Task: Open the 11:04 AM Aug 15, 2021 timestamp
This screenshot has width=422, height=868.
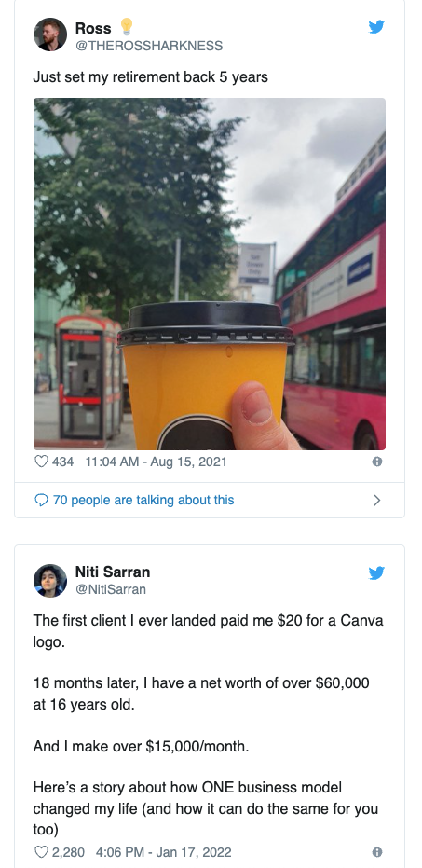Action: pos(156,462)
